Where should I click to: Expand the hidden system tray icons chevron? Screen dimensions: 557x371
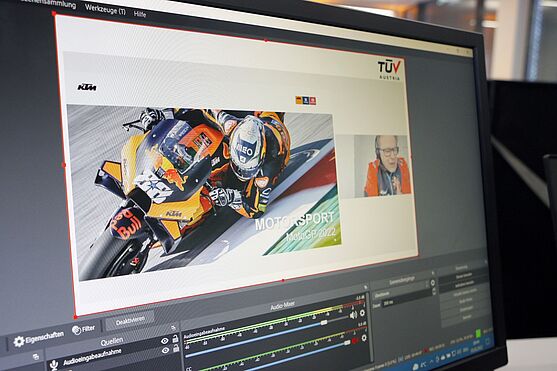point(431,361)
